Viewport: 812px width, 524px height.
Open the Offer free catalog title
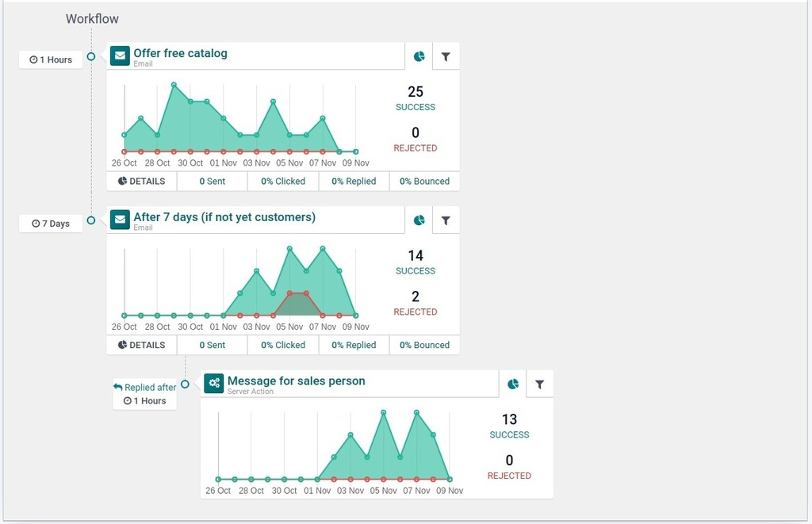coord(180,53)
